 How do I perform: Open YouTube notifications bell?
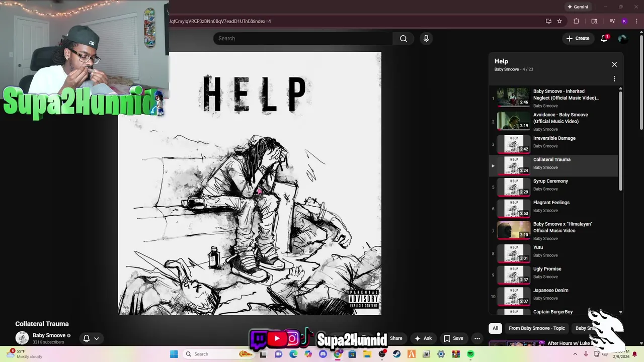coord(604,38)
